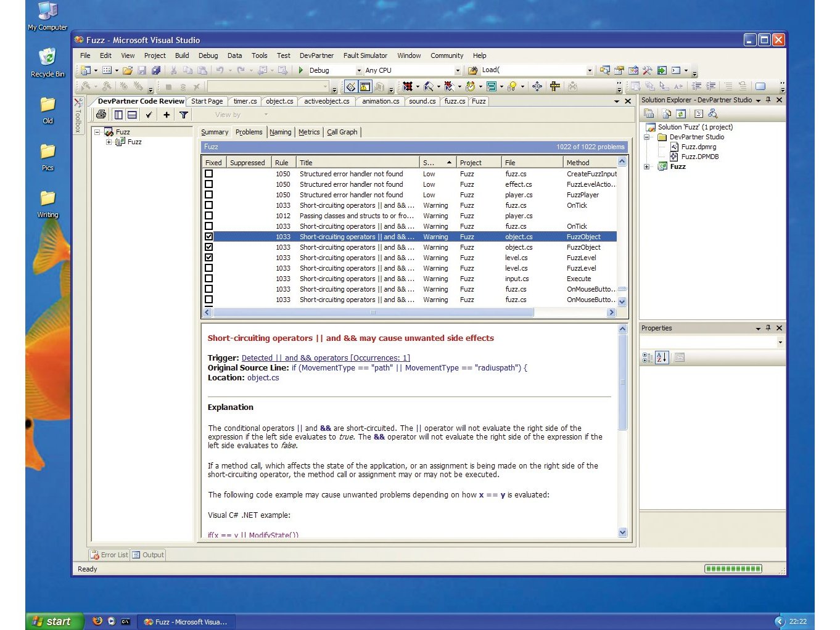Click Detected || and && operators trigger link

(326, 358)
